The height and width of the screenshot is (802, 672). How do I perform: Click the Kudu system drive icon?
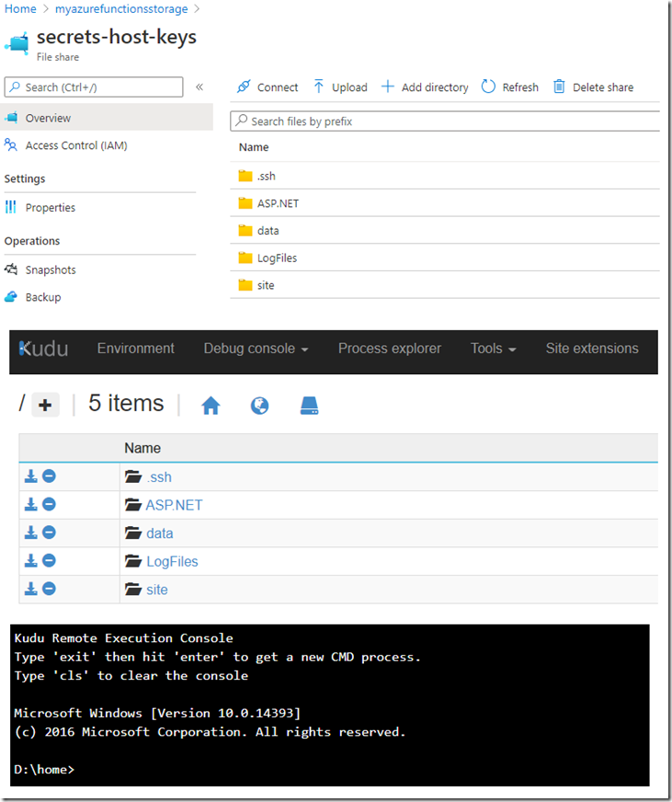309,405
